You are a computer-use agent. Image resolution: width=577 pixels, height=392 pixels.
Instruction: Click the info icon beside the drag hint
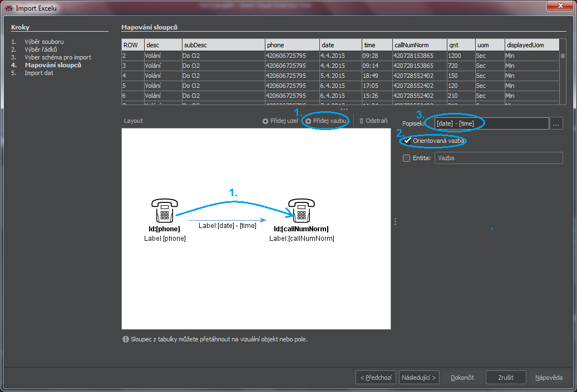125,339
